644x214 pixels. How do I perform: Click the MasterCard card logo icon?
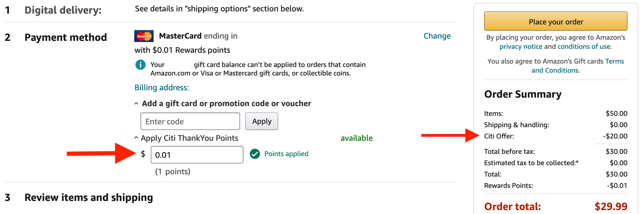tap(144, 36)
